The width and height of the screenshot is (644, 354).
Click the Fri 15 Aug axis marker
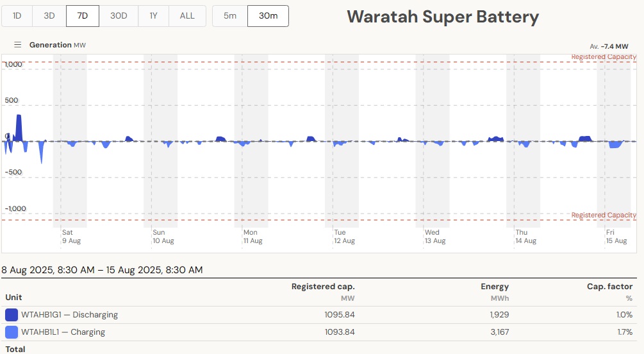[x=616, y=237]
